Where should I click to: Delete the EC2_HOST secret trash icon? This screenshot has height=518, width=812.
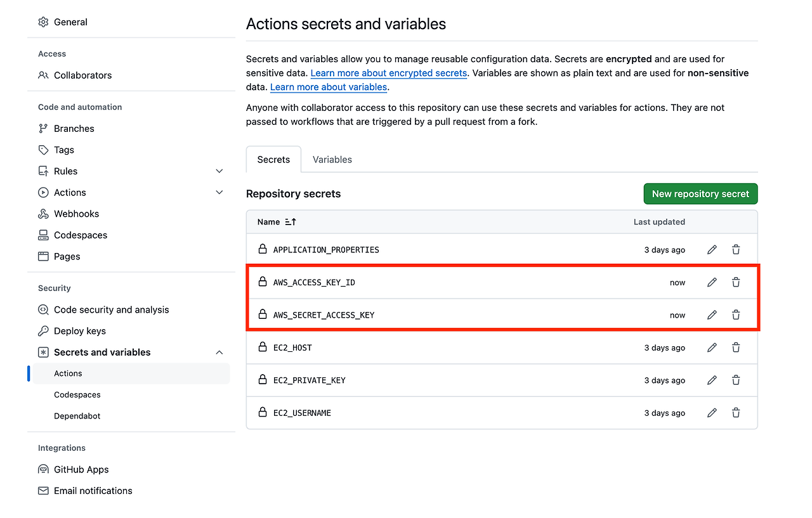pyautogui.click(x=736, y=347)
